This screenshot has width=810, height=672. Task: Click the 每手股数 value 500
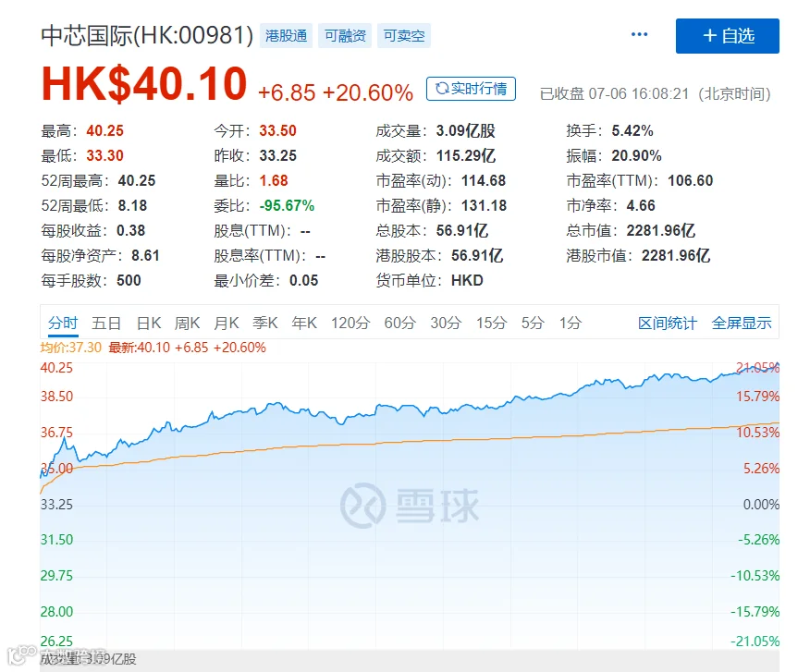click(x=129, y=280)
